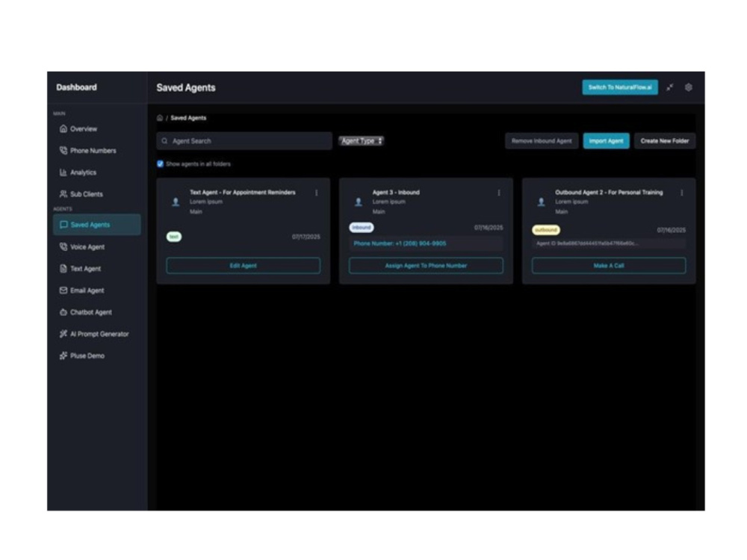The height and width of the screenshot is (560, 747).
Task: Open three-dot menu on Text Agent card
Action: [x=316, y=193]
